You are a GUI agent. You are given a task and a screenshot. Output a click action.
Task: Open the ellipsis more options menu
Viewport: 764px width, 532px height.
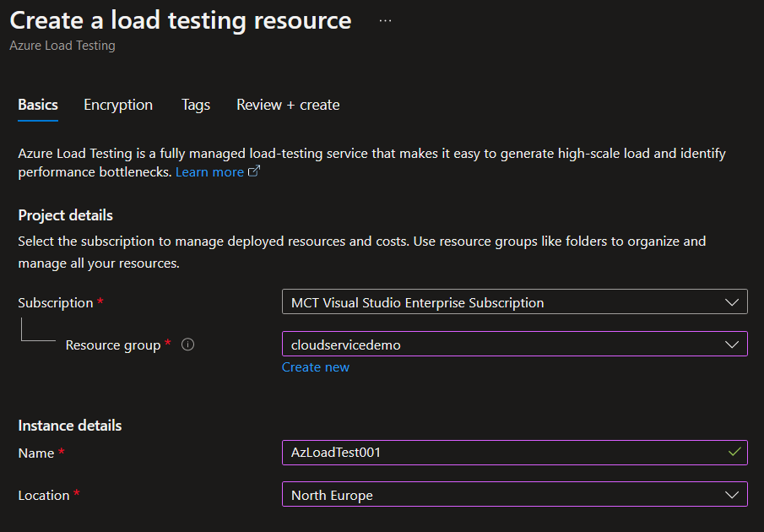385,21
